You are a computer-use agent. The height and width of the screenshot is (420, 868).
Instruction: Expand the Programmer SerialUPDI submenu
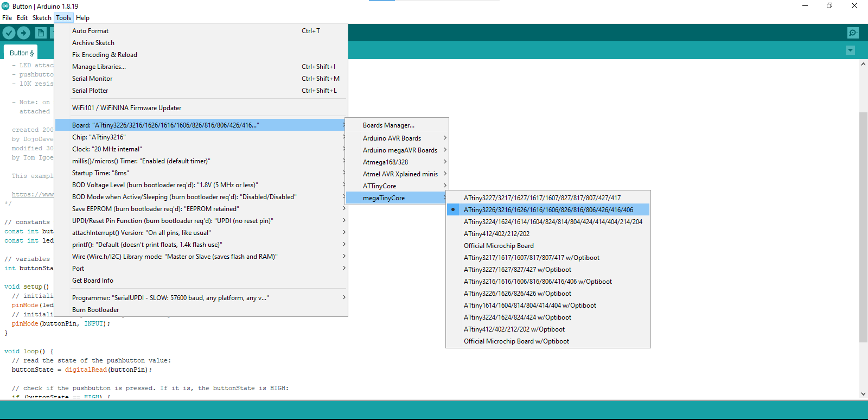point(201,298)
